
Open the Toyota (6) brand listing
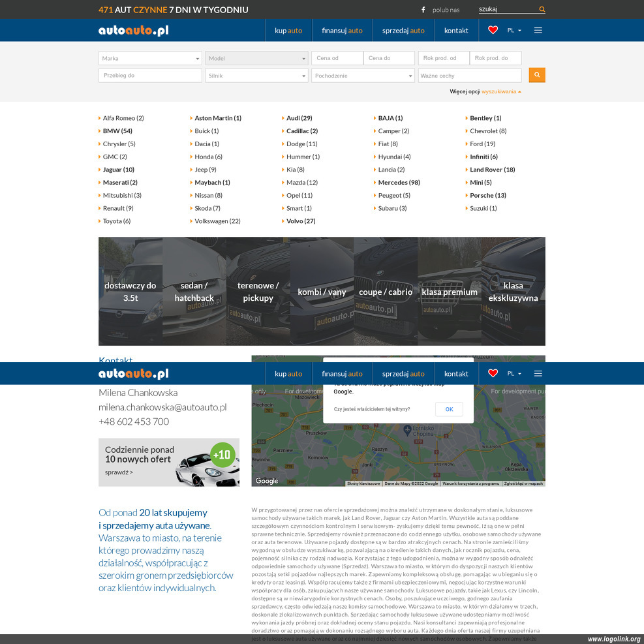point(117,221)
